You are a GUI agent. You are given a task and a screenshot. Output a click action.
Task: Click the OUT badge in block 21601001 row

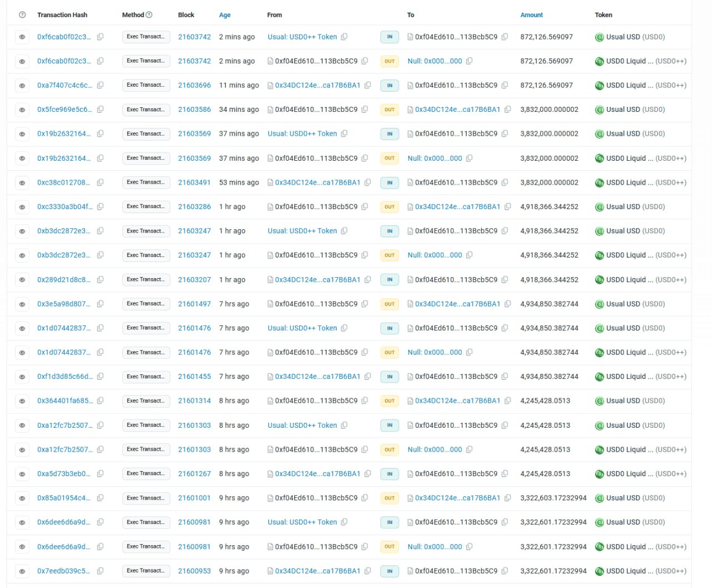(x=389, y=498)
